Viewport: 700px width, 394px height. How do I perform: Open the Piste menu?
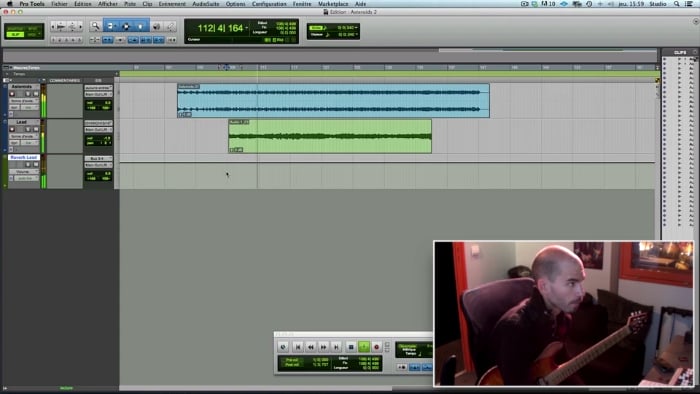pyautogui.click(x=130, y=4)
